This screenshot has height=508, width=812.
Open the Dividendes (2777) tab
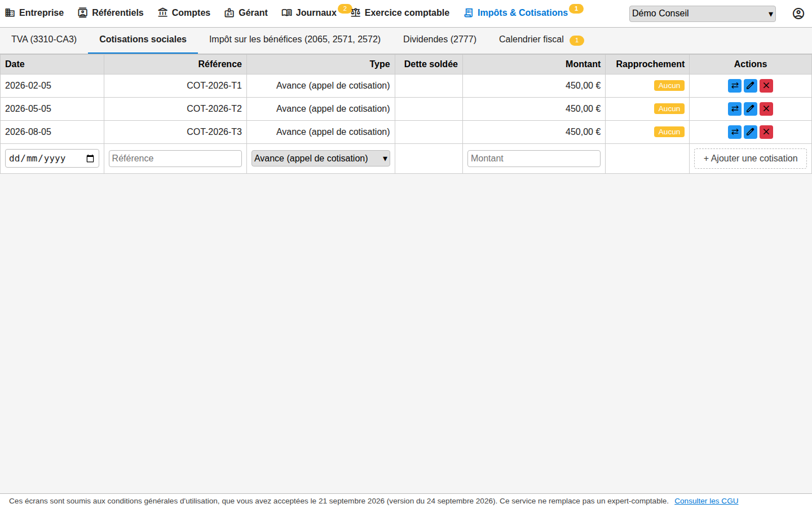coord(440,40)
